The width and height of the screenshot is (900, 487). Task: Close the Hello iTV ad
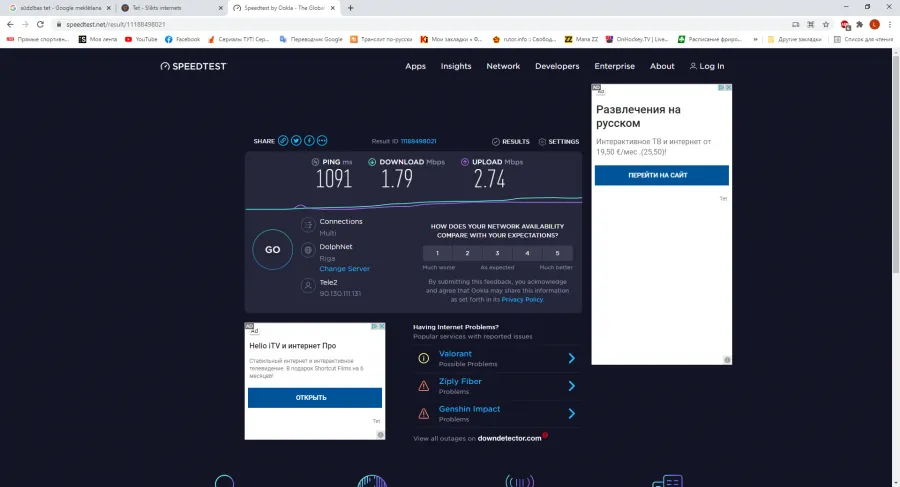click(382, 326)
